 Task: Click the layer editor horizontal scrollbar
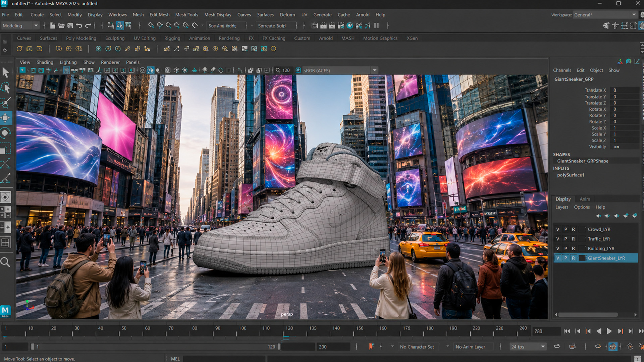[x=588, y=315]
